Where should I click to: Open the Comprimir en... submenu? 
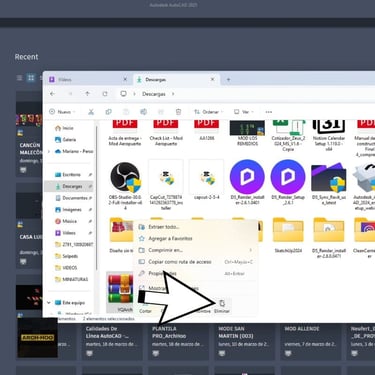point(196,250)
